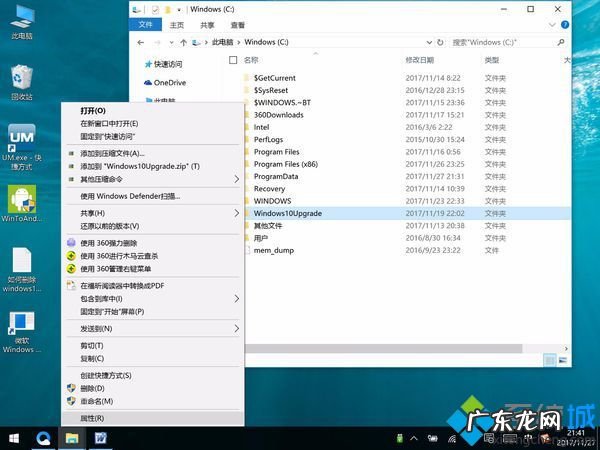Select OneDrive in the navigation pane

pos(165,83)
